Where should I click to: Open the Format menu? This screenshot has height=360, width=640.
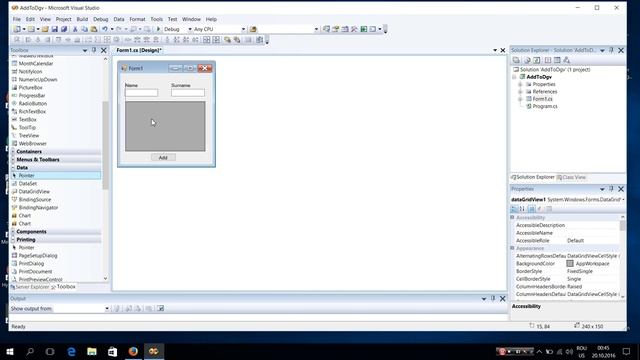137,19
